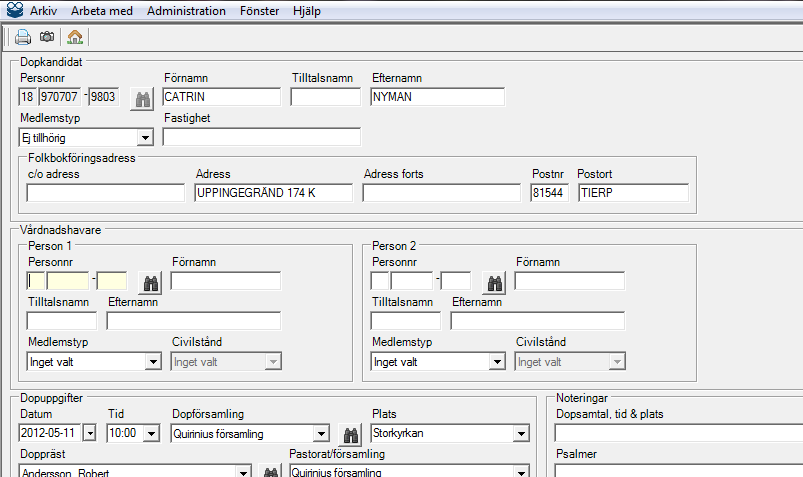Click the Person 1 Personnr middle yellow field
The width and height of the screenshot is (803, 477).
point(68,281)
